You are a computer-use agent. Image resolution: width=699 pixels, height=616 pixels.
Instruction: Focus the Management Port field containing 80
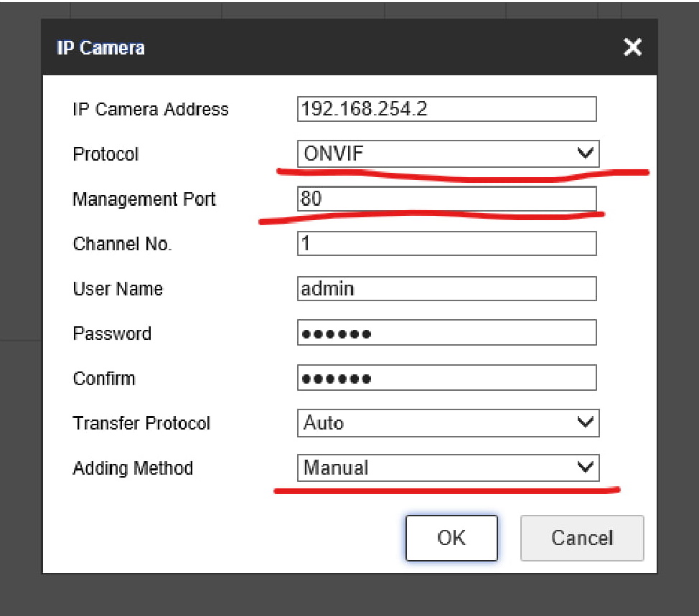(x=446, y=199)
